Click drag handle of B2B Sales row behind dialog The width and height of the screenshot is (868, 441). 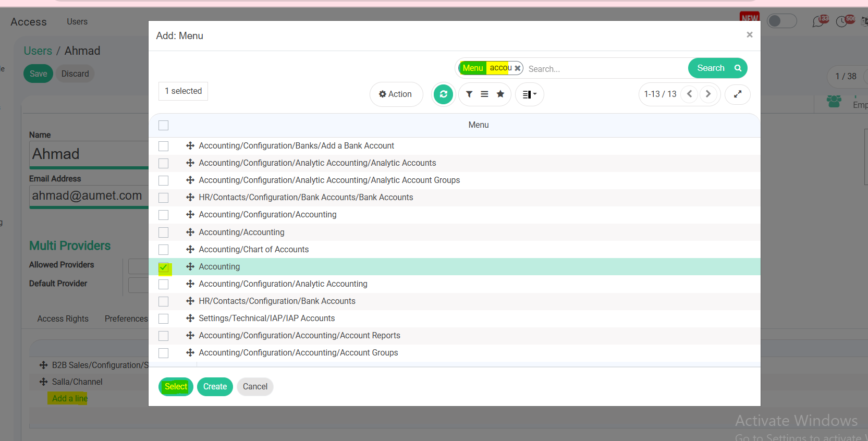pos(44,365)
